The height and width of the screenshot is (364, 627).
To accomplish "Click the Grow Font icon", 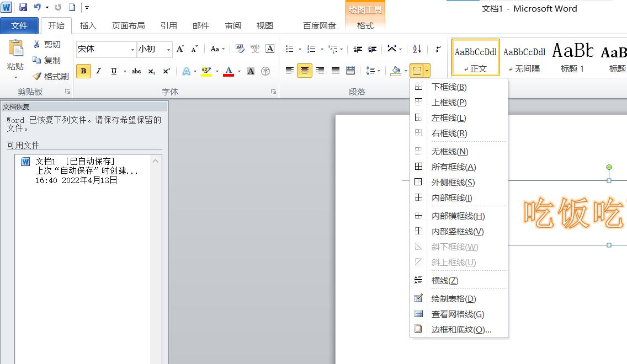I will 179,49.
